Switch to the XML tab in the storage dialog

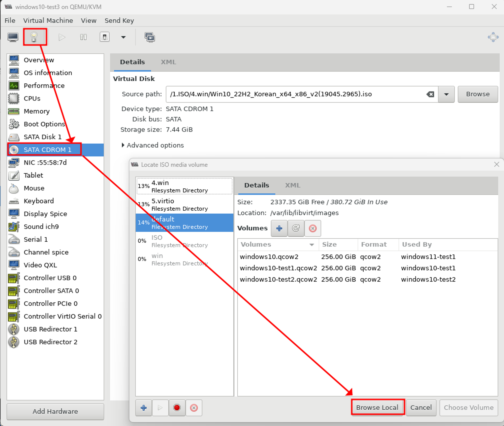[x=292, y=185]
